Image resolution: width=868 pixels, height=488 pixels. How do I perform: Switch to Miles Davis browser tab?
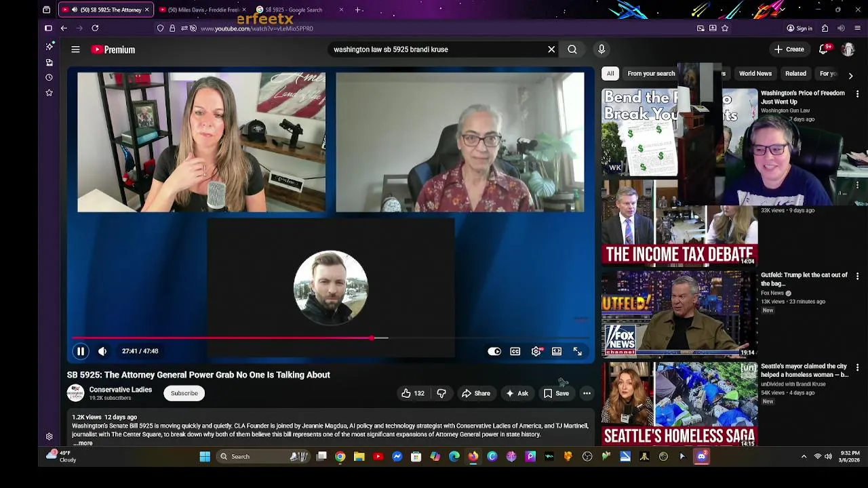pyautogui.click(x=201, y=9)
